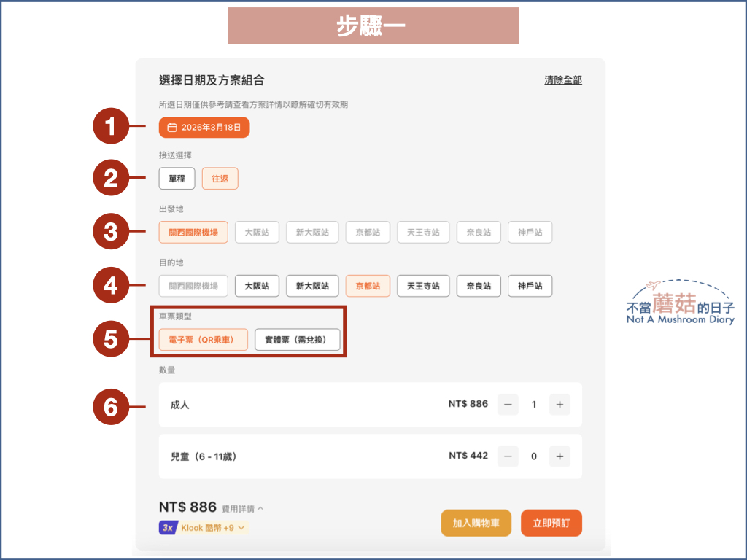Select the 往返 round-trip option

tap(220, 178)
